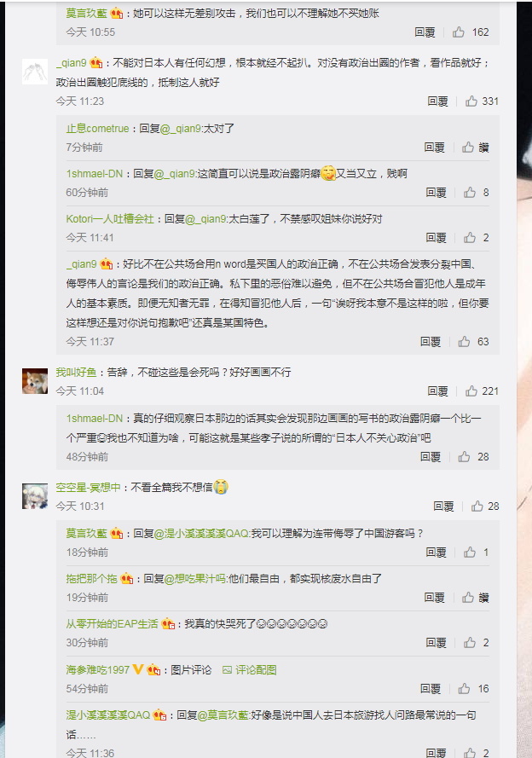Open _qian9's avatar picture
This screenshot has width=532, height=758.
point(35,72)
